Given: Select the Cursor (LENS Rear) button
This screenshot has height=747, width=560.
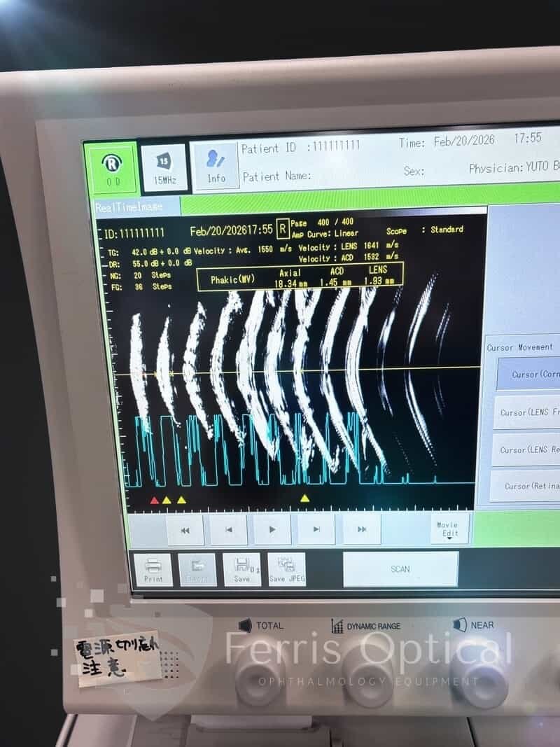Looking at the screenshot, I should click(526, 449).
